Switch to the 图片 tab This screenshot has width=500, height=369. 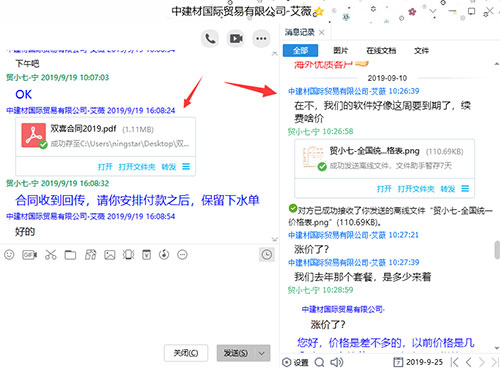340,51
